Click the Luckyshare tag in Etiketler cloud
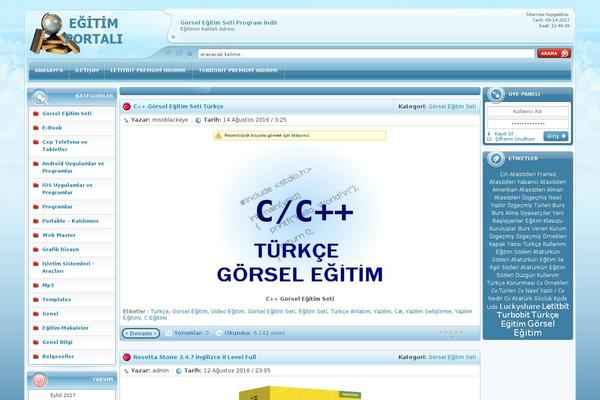This screenshot has height=400, width=600. [x=520, y=307]
